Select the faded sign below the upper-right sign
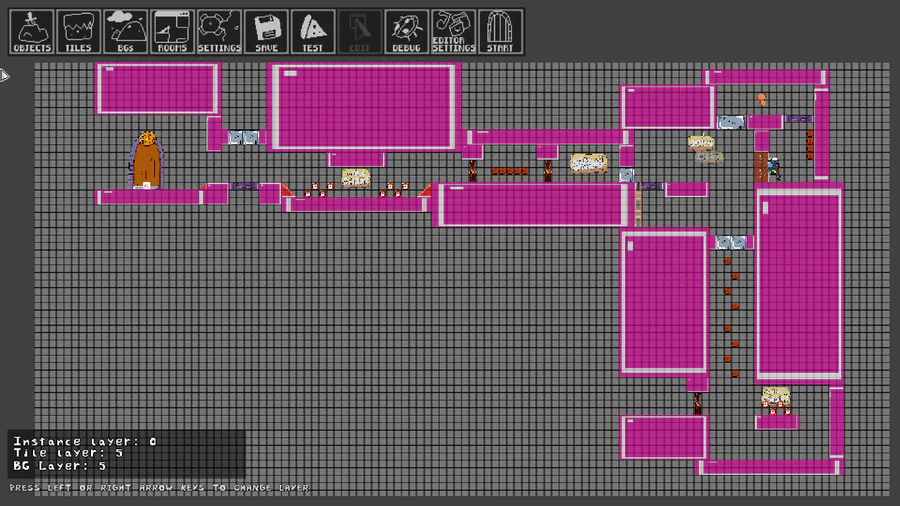The image size is (900, 506). pos(709,156)
